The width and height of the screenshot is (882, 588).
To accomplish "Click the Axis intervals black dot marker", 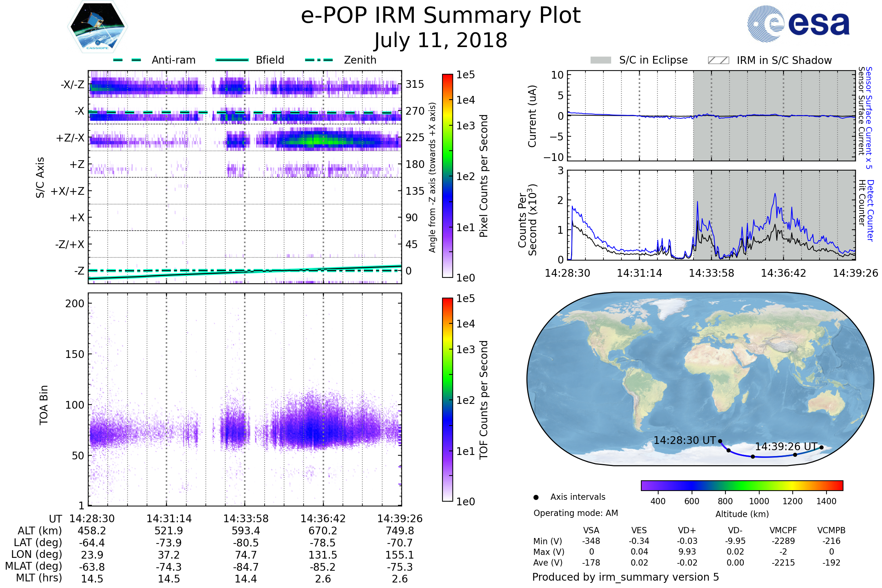I will click(x=536, y=497).
